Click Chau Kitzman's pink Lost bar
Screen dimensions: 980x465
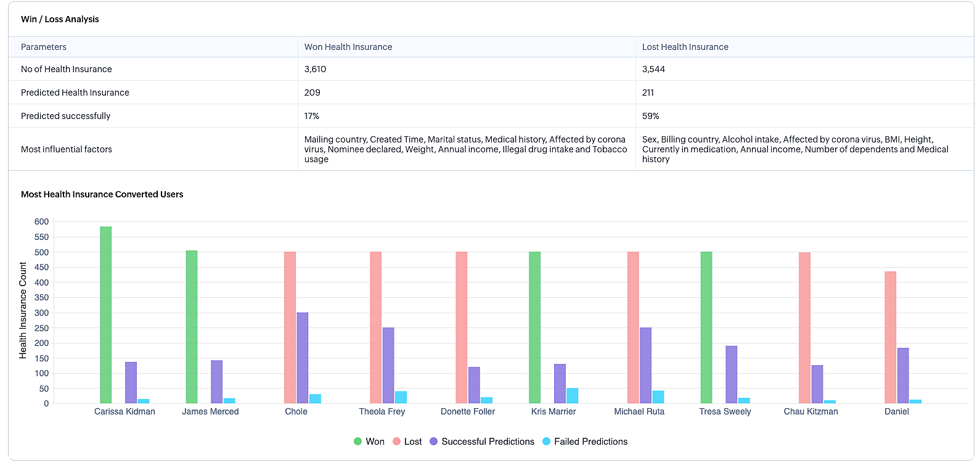pyautogui.click(x=804, y=328)
